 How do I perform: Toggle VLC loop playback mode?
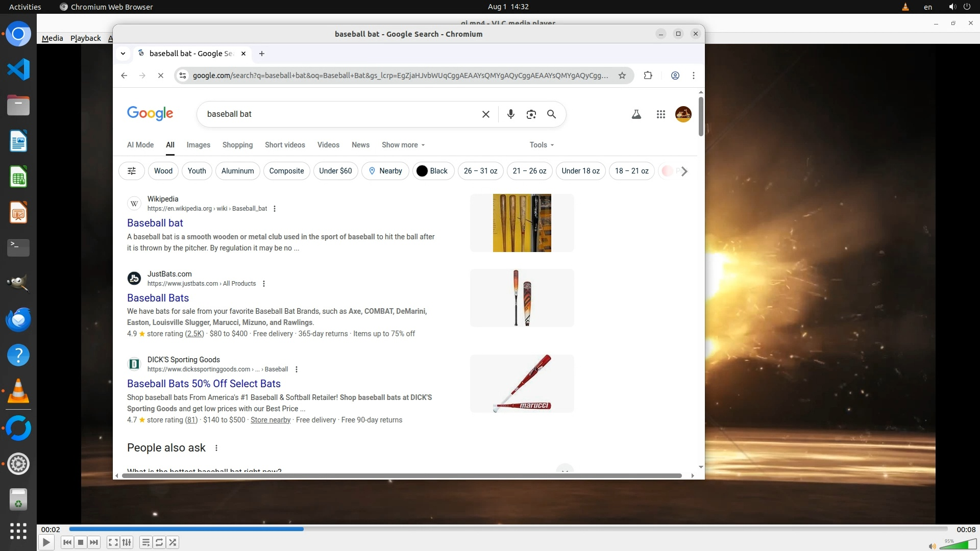click(x=159, y=542)
